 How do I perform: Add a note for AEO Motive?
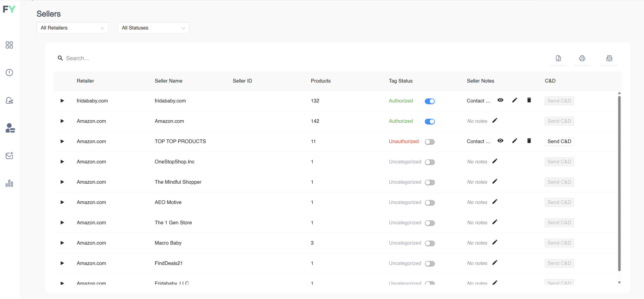(495, 202)
